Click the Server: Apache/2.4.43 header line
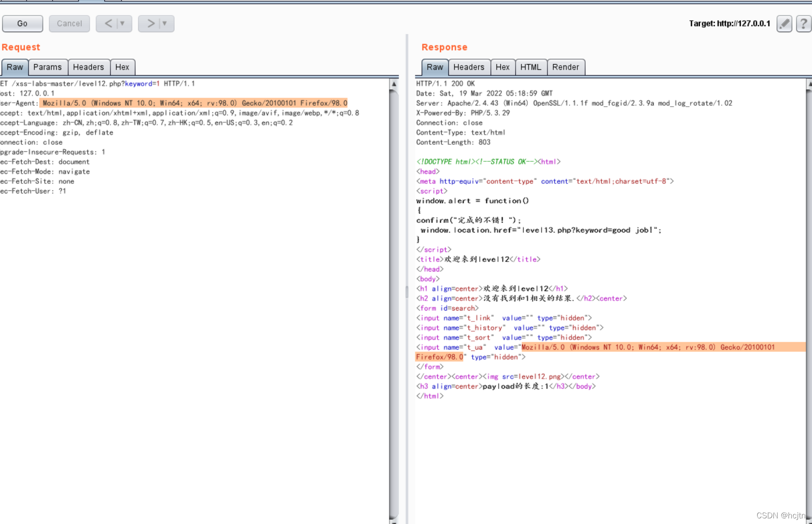This screenshot has width=812, height=524. coord(574,103)
